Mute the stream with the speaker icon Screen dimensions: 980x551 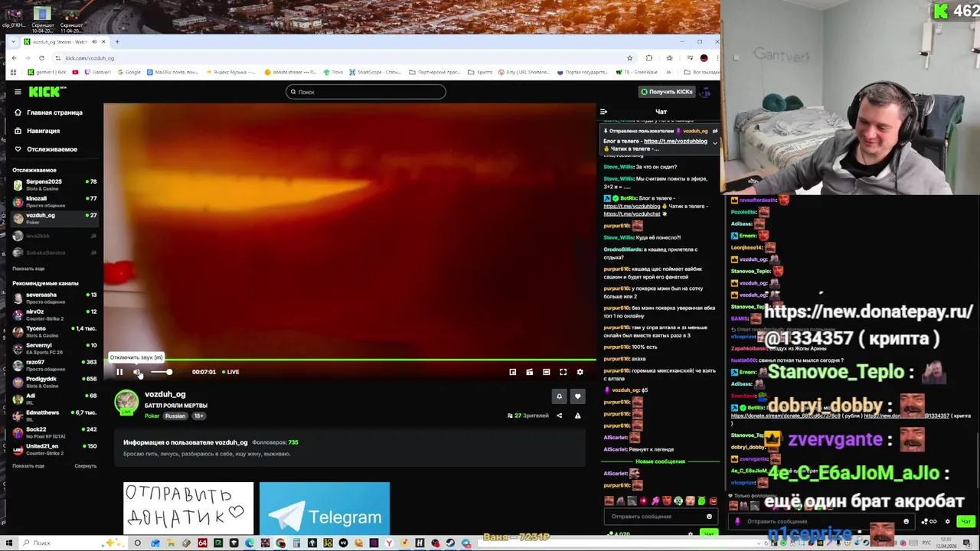[x=137, y=372]
